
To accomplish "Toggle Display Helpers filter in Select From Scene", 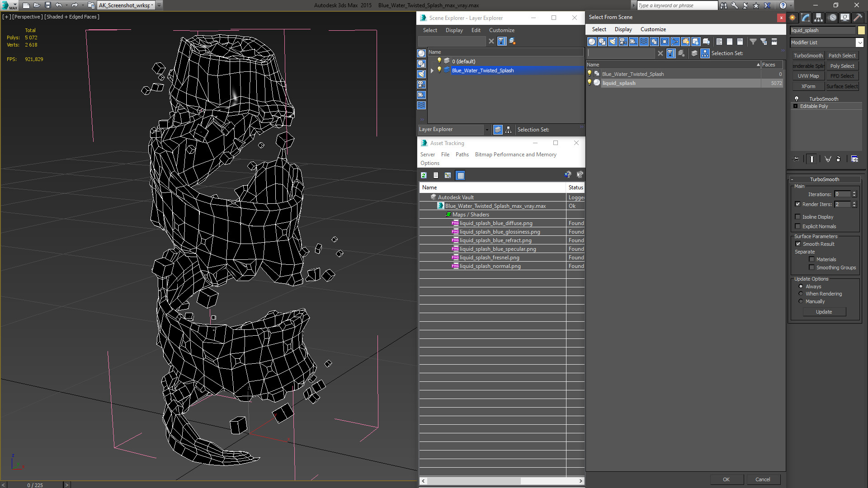I will (x=633, y=42).
